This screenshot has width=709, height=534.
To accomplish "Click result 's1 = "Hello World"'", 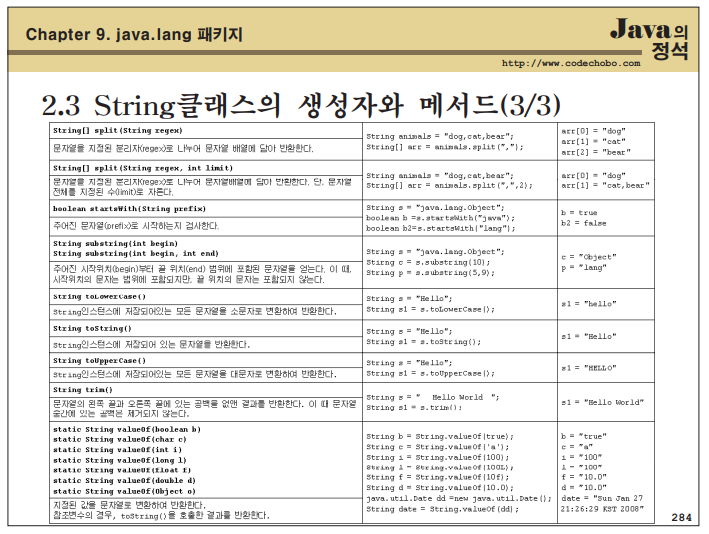I will pos(602,402).
